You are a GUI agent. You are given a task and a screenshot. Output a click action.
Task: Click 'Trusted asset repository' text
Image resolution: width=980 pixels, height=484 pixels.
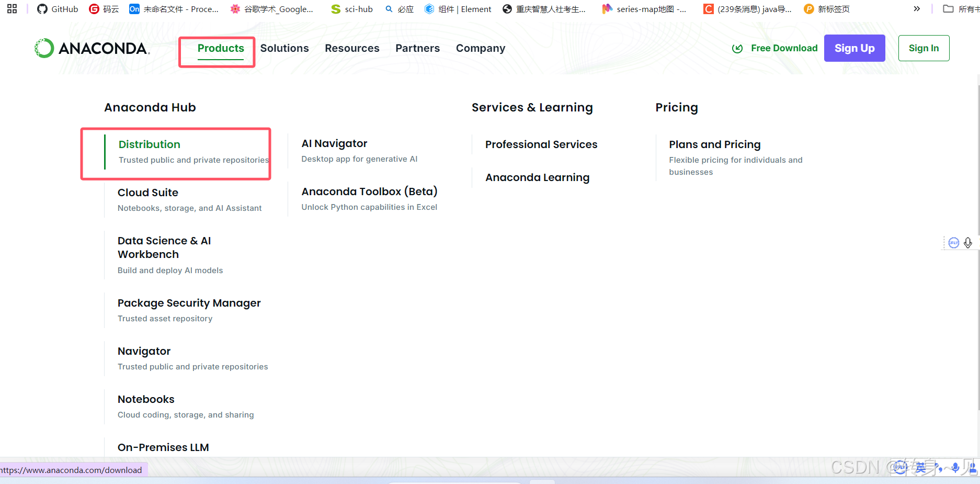pos(165,319)
